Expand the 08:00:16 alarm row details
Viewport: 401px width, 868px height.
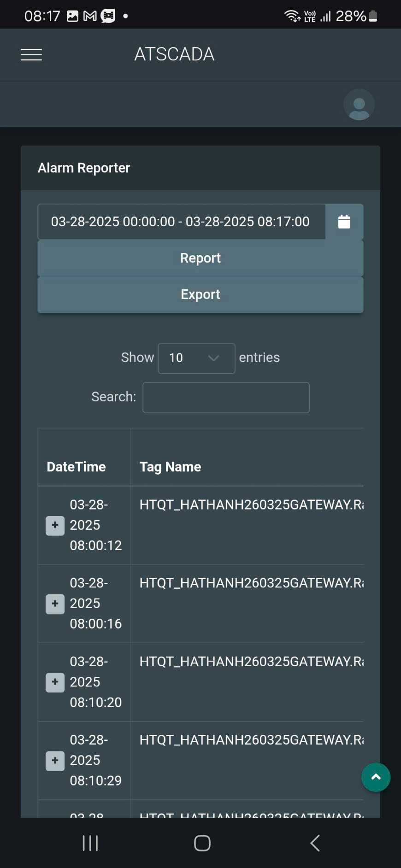pyautogui.click(x=55, y=604)
